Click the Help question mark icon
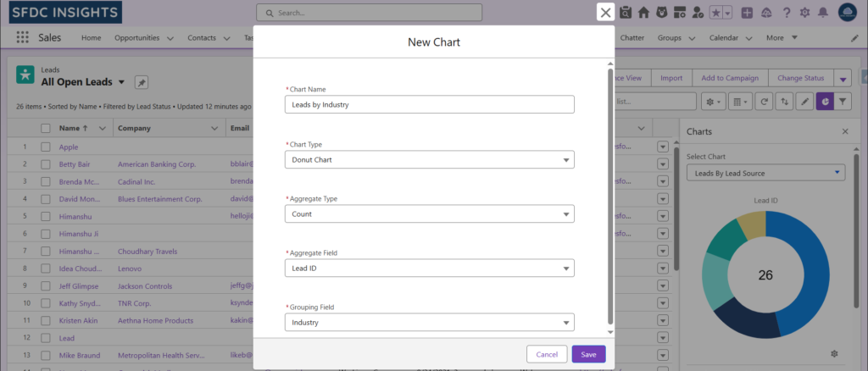Screen dimensions: 868x371 pos(787,13)
